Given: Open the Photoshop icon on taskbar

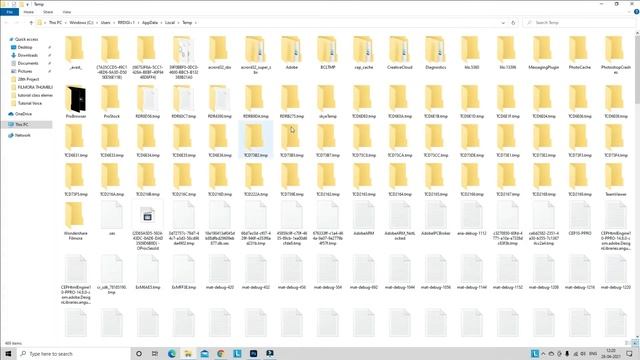Looking at the screenshot, I should point(253,353).
